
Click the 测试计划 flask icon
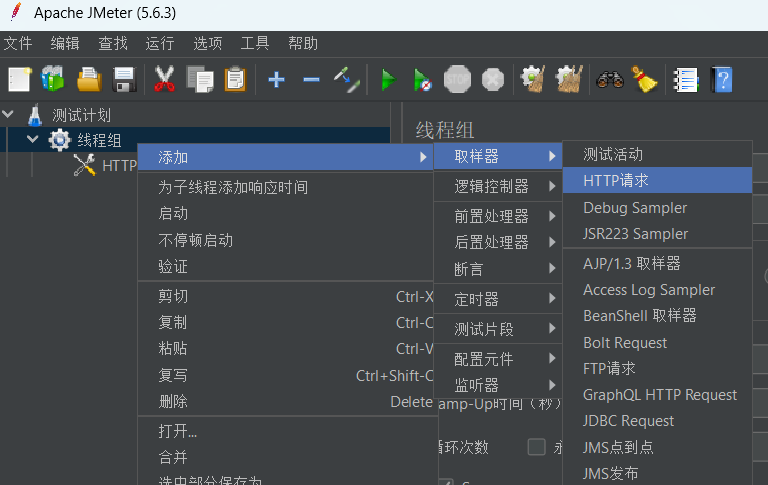(x=34, y=116)
